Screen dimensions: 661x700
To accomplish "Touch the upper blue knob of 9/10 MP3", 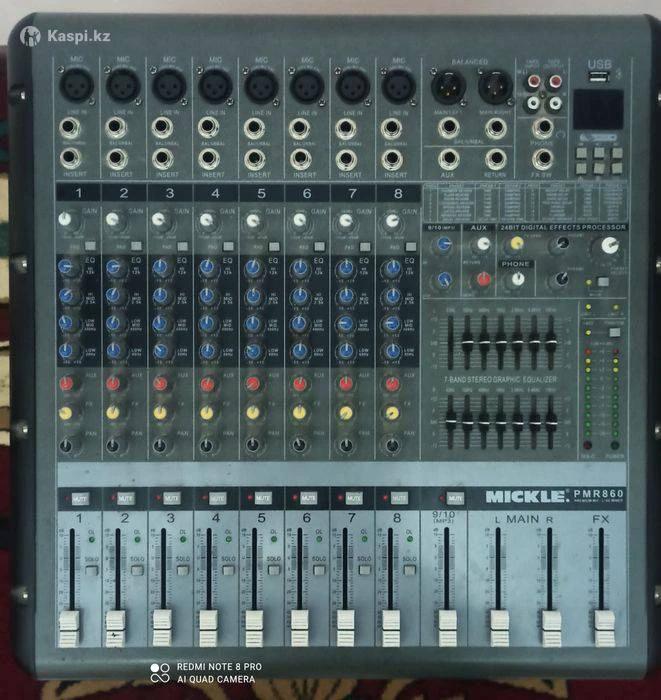I will [444, 244].
